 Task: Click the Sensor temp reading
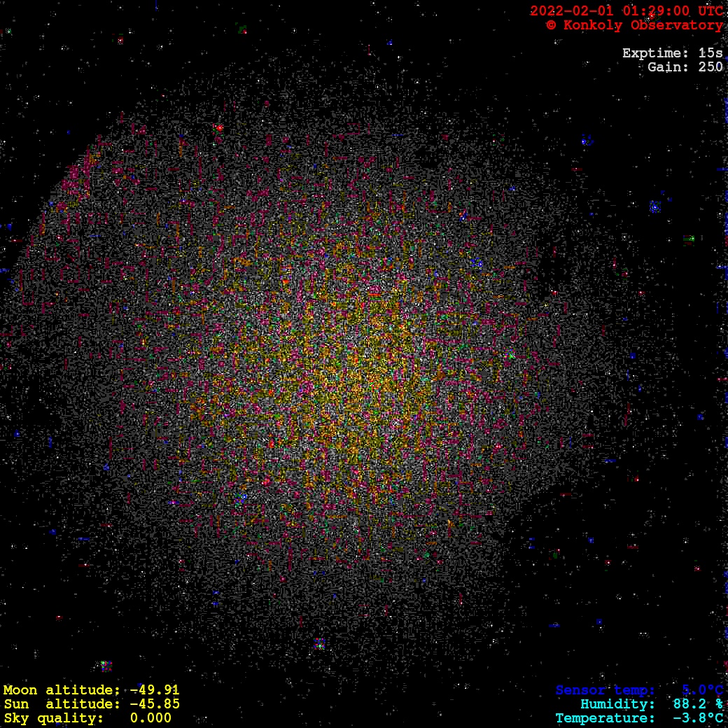pos(639,690)
